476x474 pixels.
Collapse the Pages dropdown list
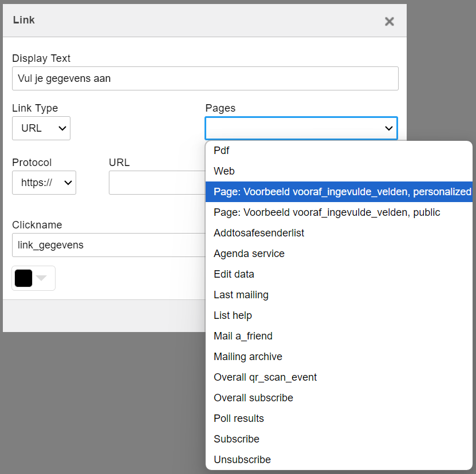(301, 128)
